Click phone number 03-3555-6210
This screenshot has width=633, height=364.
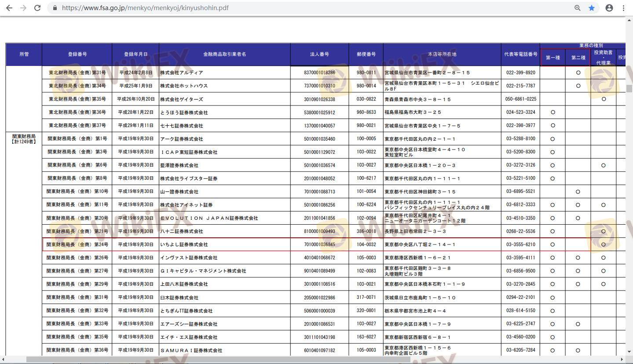(x=521, y=244)
